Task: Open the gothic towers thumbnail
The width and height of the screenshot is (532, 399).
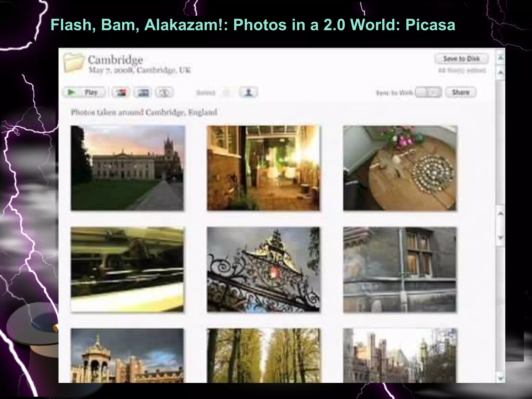Action: (x=400, y=355)
